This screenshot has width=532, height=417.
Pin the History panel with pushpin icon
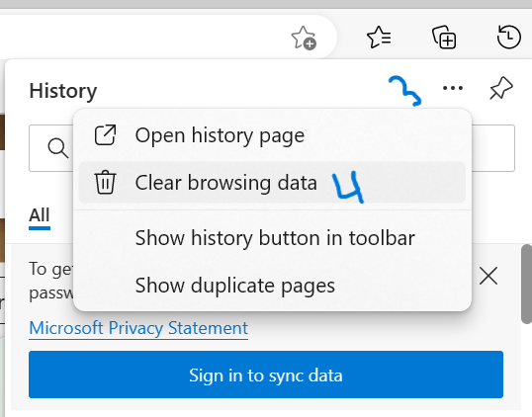tap(501, 88)
